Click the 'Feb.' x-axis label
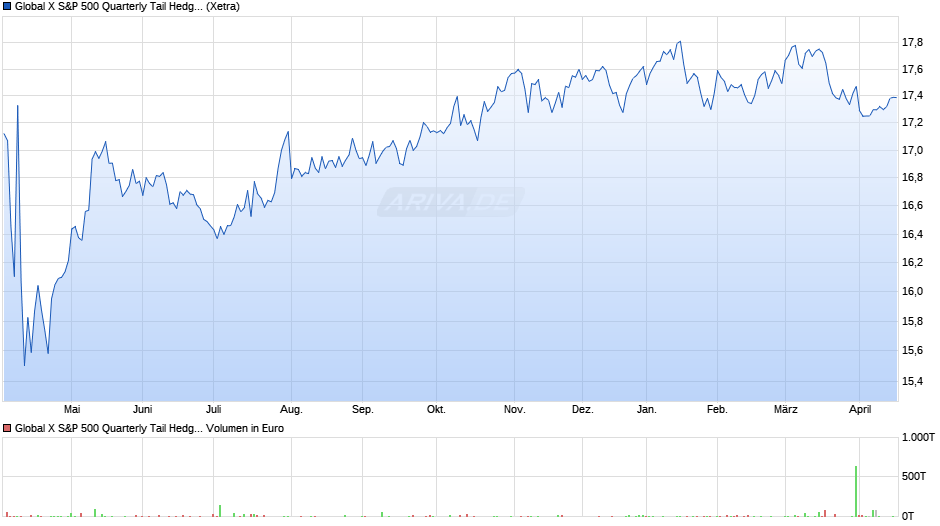The image size is (940, 526). tap(717, 409)
